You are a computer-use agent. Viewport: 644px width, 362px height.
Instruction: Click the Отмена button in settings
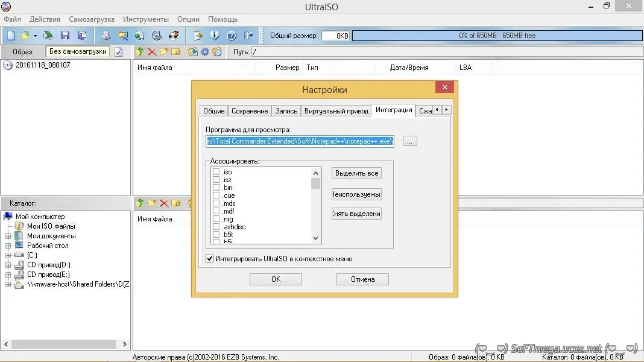click(362, 279)
